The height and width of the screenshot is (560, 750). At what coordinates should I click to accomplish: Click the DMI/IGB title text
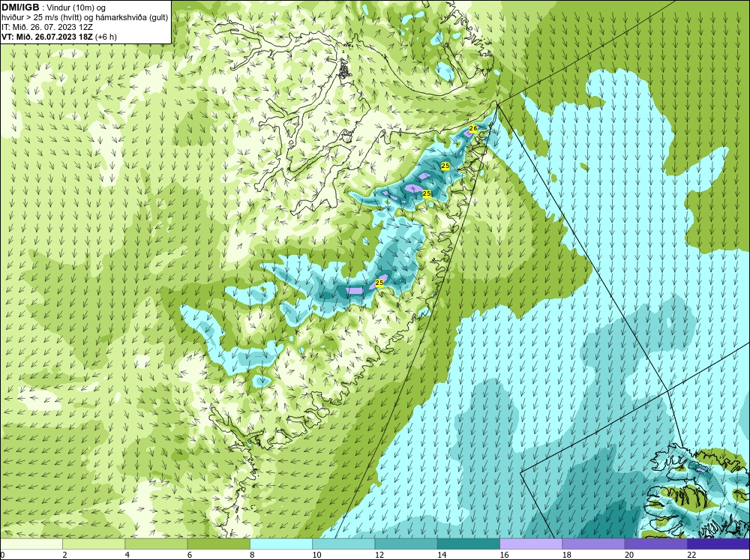pyautogui.click(x=20, y=7)
